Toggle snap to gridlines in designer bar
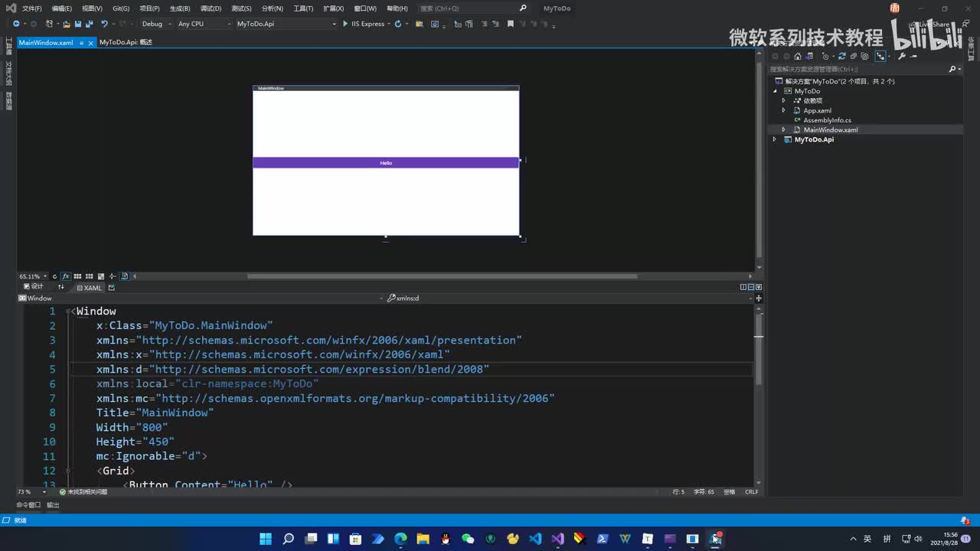 click(x=90, y=276)
